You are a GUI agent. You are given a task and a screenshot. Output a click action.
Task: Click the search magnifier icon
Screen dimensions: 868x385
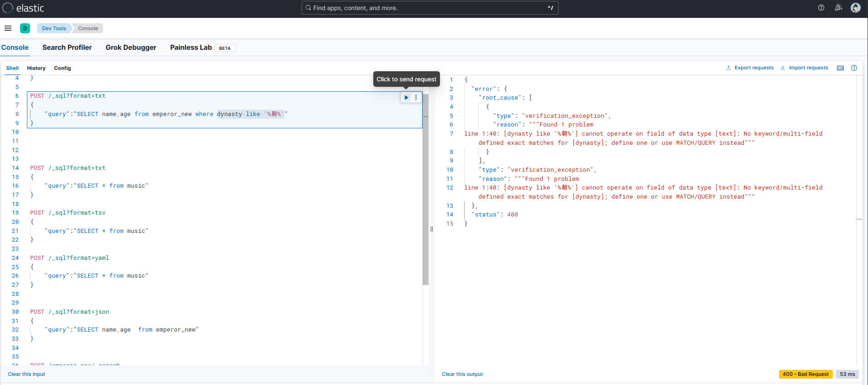(309, 8)
